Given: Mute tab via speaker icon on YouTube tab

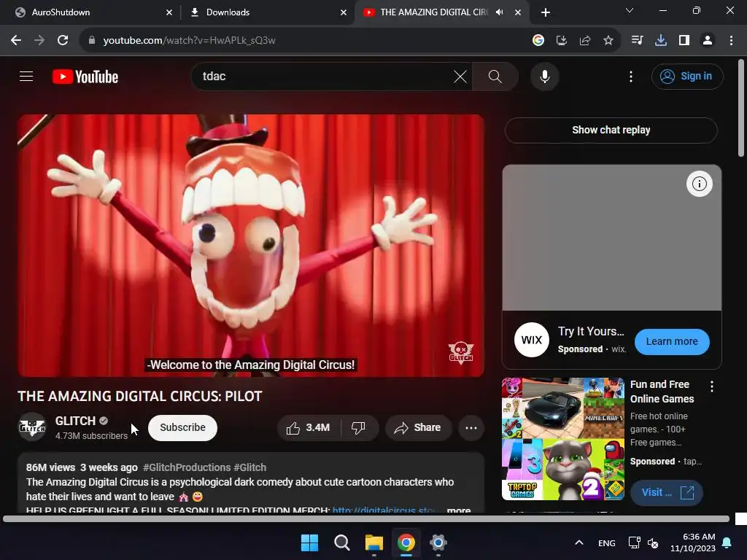Looking at the screenshot, I should click(x=499, y=12).
